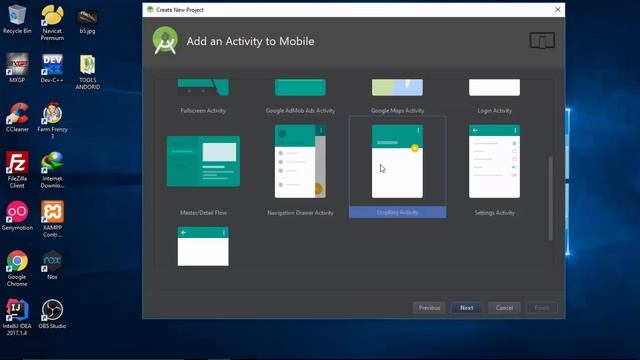Select the Scrolling Activity template thumbnail
The height and width of the screenshot is (360, 640).
point(397,161)
